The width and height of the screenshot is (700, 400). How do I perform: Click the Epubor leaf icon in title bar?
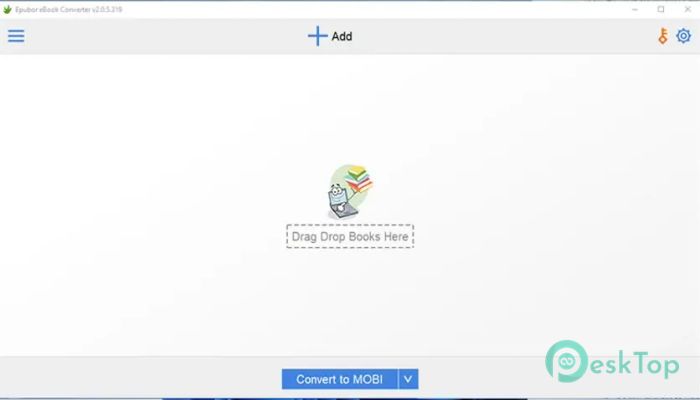click(x=8, y=8)
